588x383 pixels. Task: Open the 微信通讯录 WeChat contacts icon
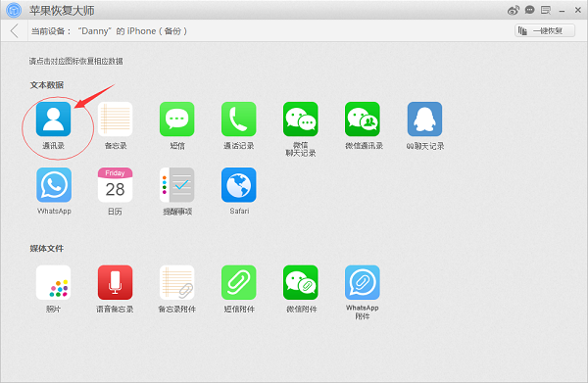pos(363,120)
